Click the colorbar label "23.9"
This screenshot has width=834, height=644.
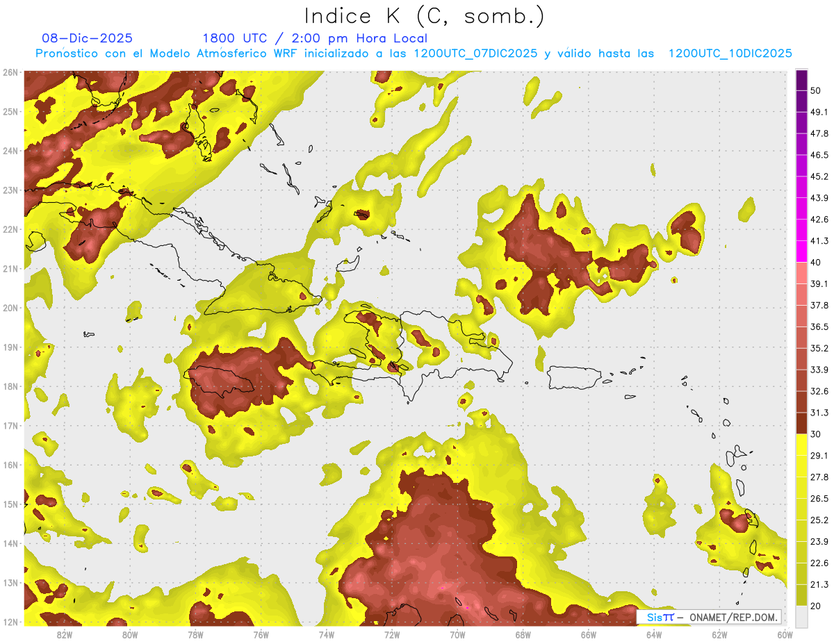point(819,541)
